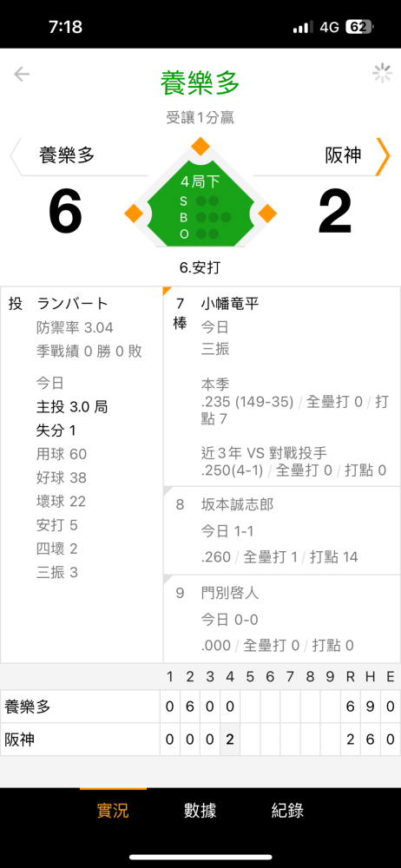Select 阪神 4th inning score cell

[x=230, y=739]
